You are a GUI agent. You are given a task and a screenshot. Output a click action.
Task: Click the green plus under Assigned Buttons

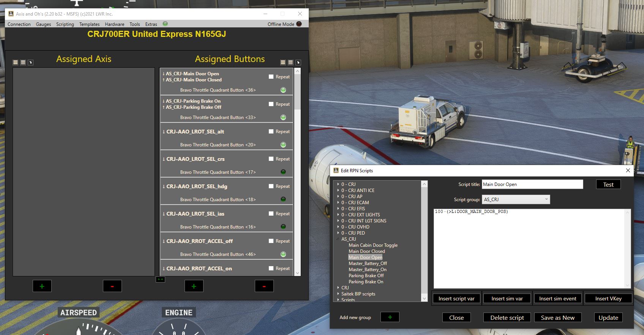[x=194, y=286]
